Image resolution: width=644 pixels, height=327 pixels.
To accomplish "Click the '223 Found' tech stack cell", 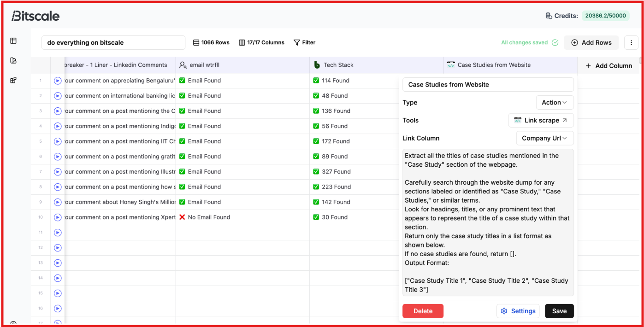I will click(x=354, y=187).
